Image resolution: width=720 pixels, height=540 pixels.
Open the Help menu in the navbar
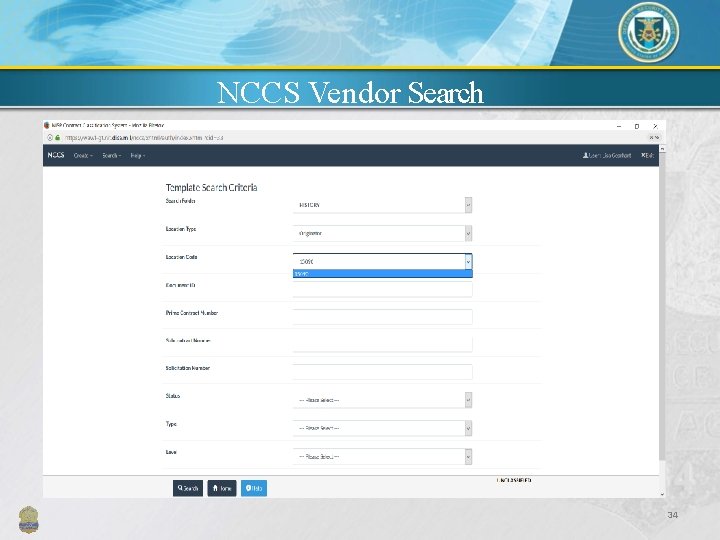click(138, 156)
